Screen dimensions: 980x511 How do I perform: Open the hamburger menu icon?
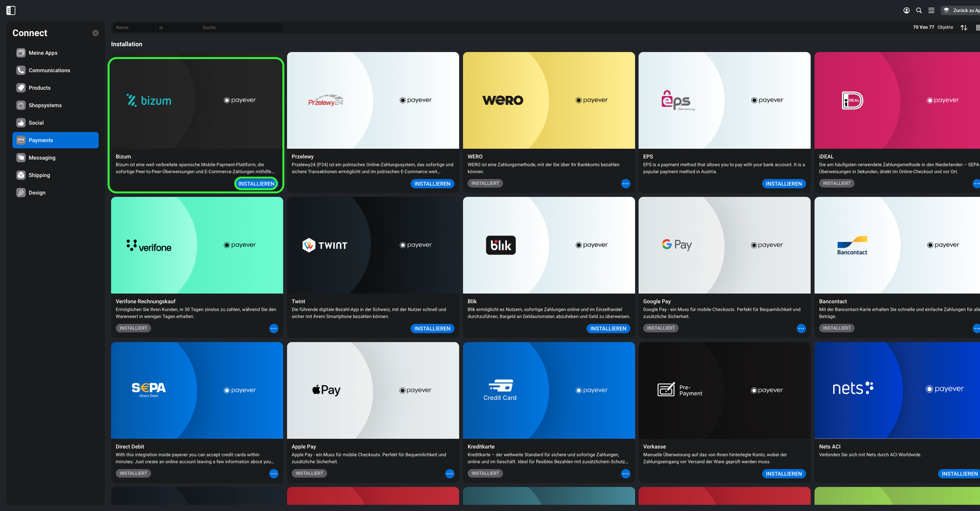pyautogui.click(x=931, y=10)
